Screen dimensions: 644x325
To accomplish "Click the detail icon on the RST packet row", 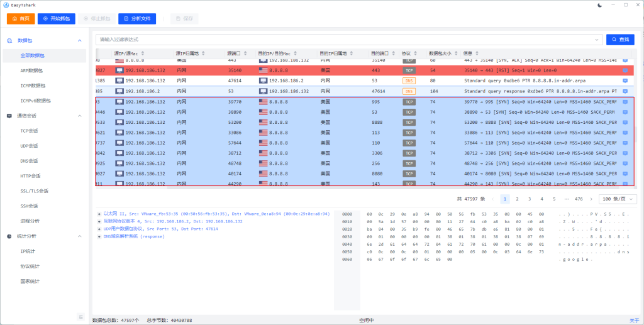I will tap(625, 71).
